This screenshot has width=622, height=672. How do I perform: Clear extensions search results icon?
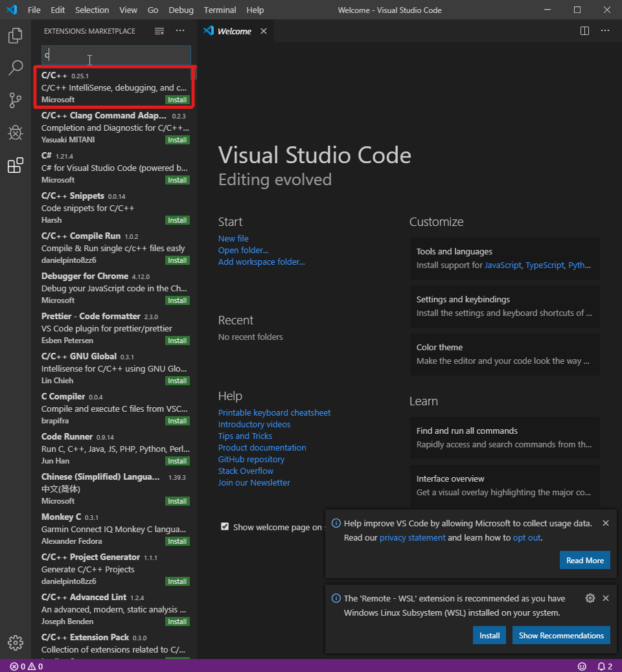click(x=159, y=31)
